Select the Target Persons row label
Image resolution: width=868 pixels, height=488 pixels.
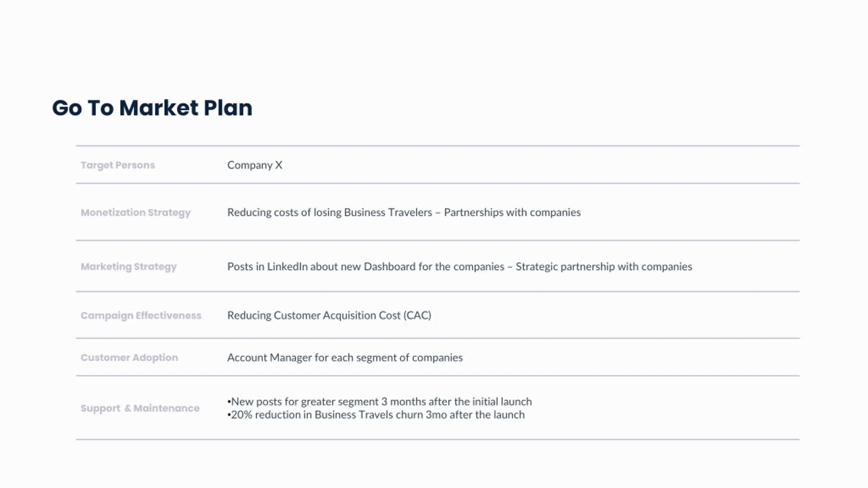118,165
